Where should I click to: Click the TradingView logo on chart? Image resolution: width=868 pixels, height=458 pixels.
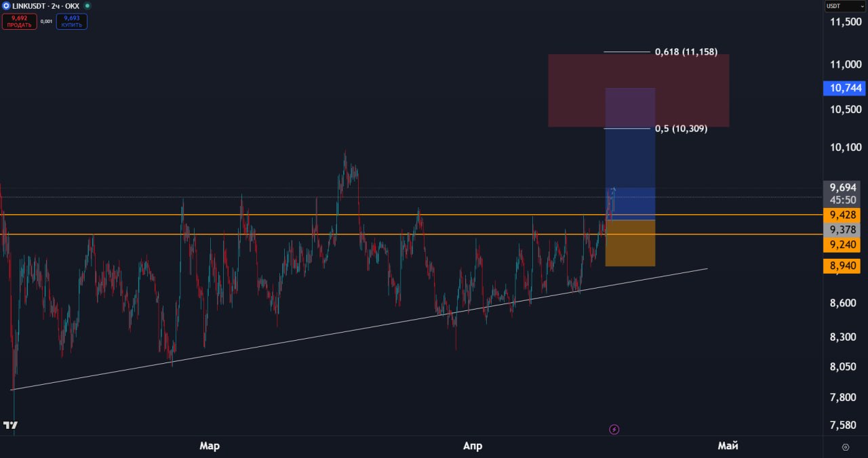coord(10,425)
